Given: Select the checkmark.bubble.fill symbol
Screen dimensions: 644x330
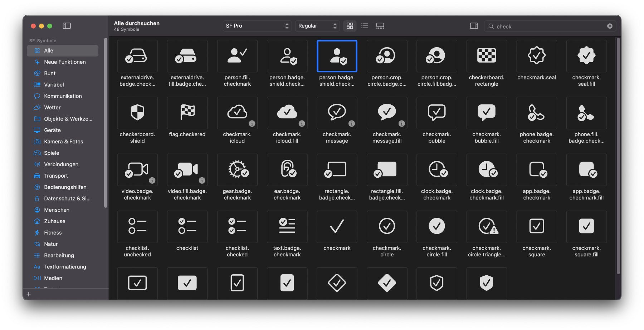Looking at the screenshot, I should (x=487, y=113).
